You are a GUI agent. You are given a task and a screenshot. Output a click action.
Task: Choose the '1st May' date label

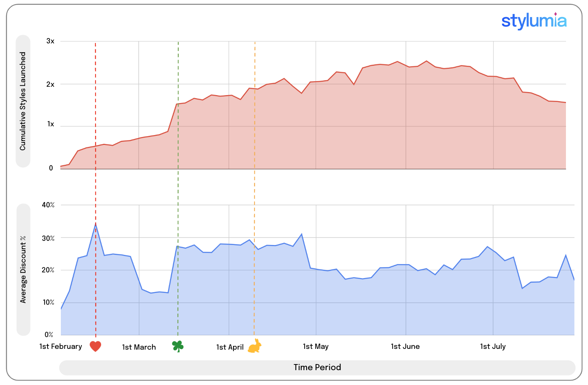tap(316, 347)
